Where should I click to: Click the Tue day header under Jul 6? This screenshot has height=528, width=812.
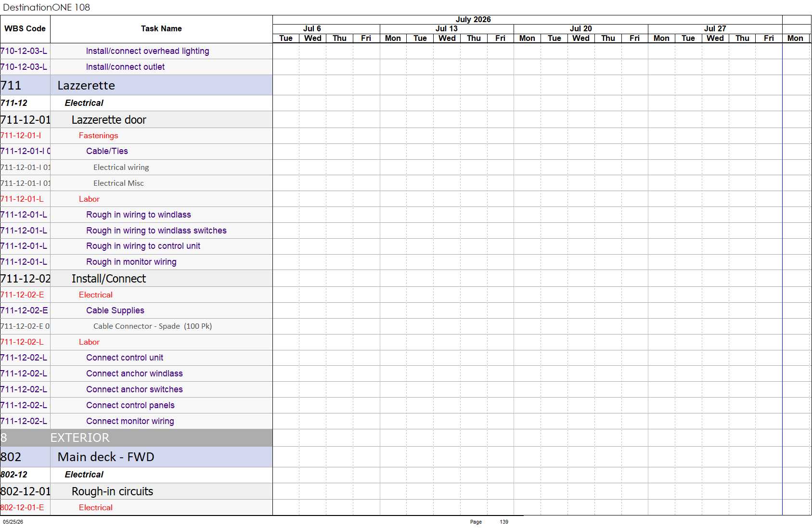point(286,39)
